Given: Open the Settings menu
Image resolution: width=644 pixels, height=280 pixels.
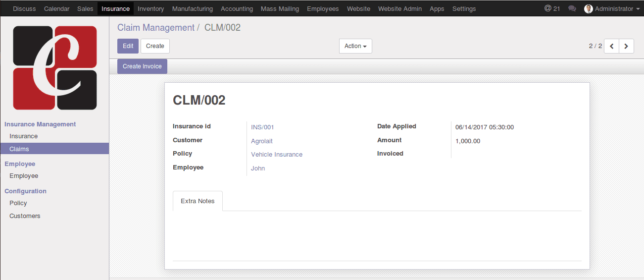Looking at the screenshot, I should (x=464, y=8).
